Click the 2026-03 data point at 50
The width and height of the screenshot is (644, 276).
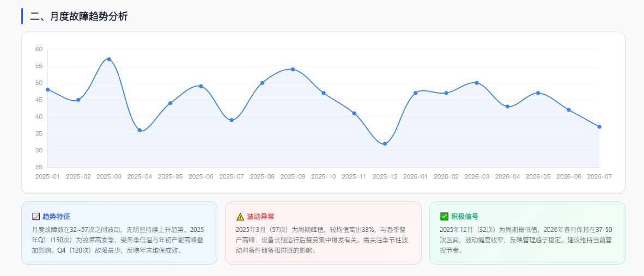(477, 83)
